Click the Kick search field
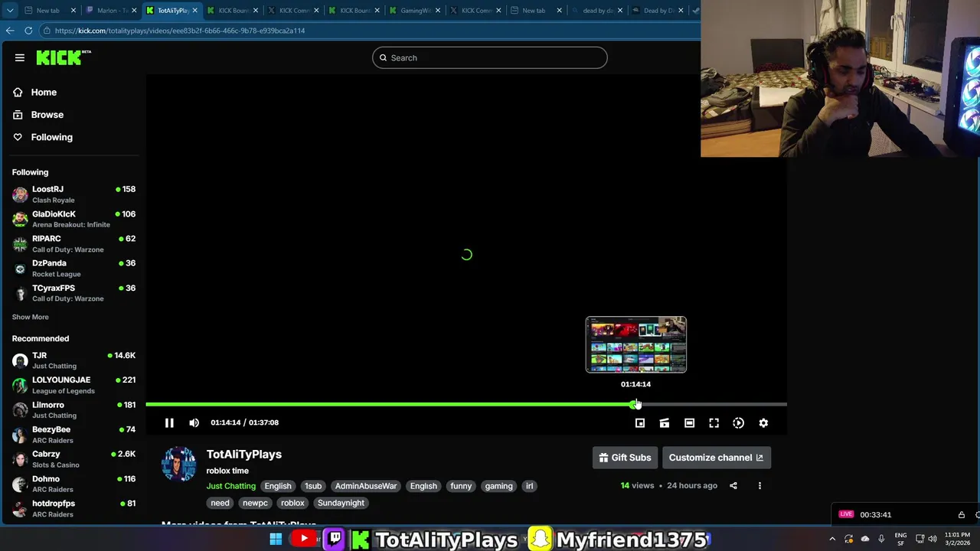This screenshot has height=551, width=980. pos(490,57)
